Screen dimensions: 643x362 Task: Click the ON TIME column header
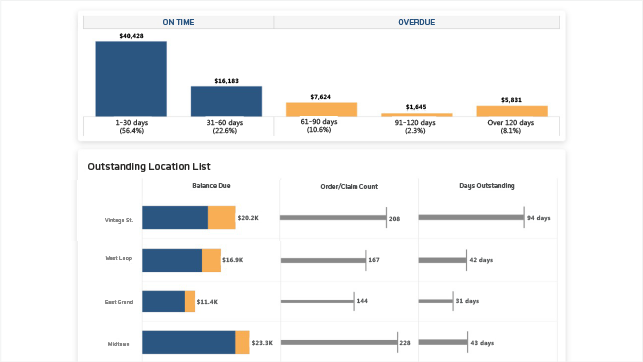[x=178, y=22]
